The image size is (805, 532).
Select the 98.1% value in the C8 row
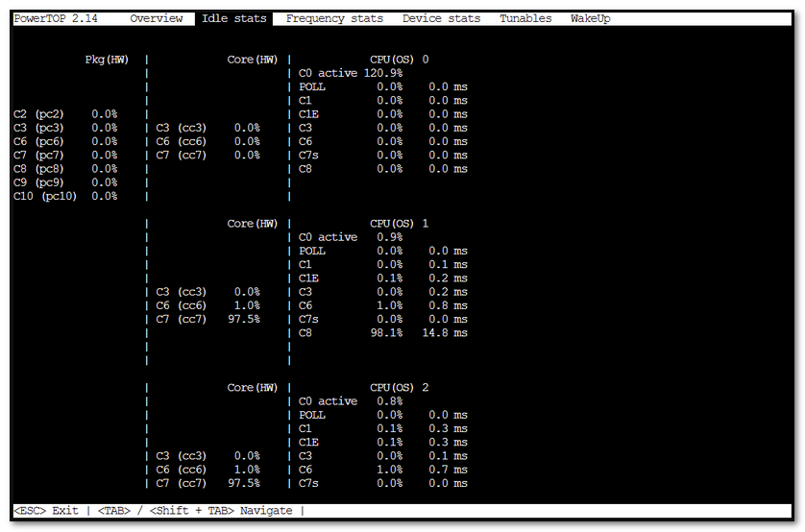coord(386,333)
